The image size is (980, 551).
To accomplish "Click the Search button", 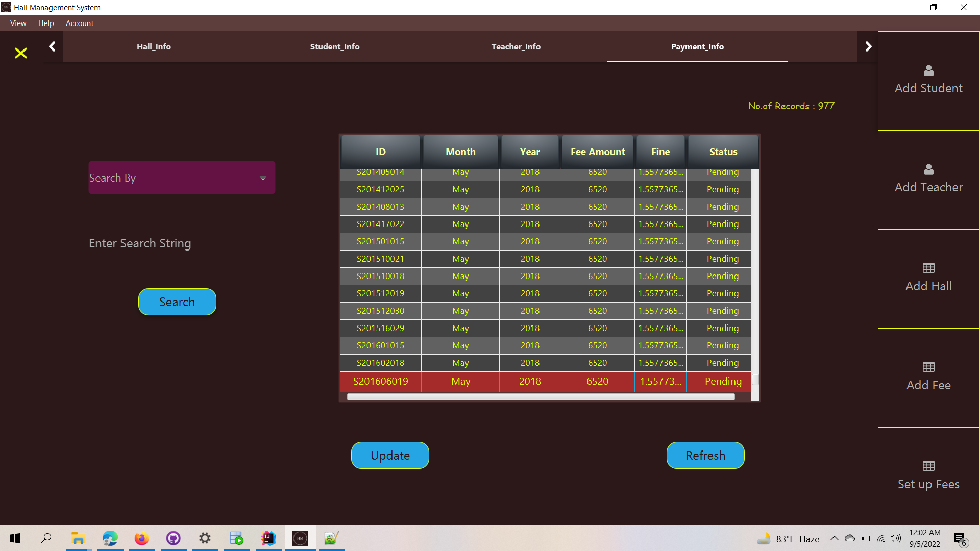I will [x=177, y=302].
